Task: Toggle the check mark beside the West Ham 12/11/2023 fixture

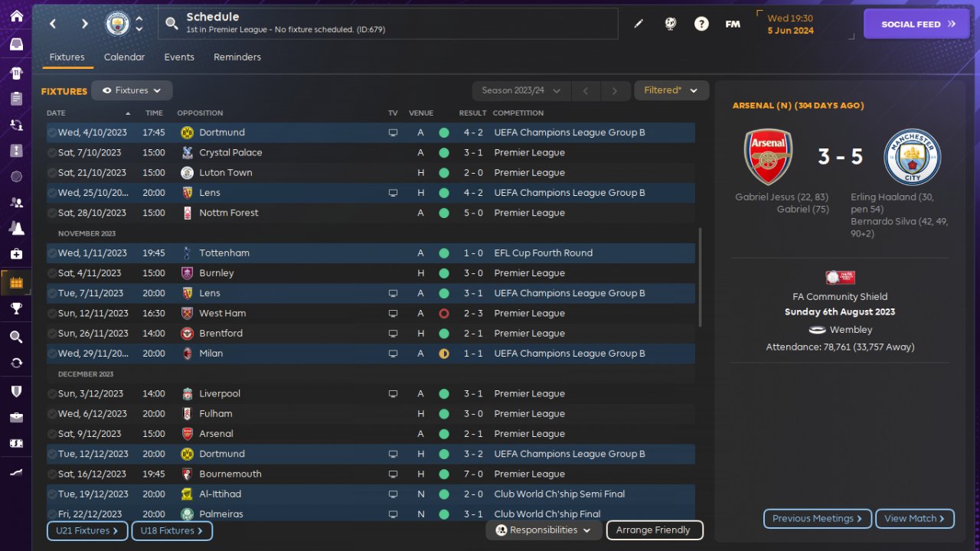Action: point(52,313)
